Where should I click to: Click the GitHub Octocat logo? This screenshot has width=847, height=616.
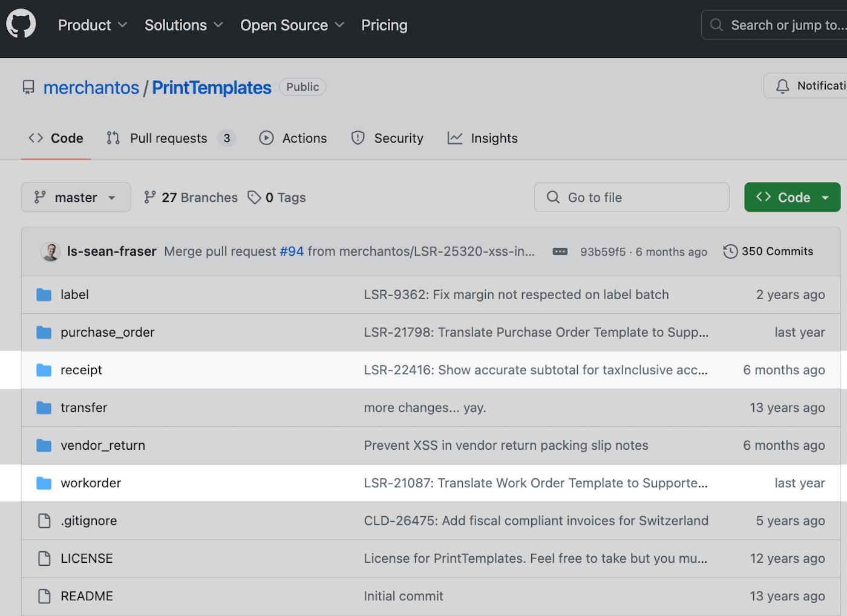[21, 25]
